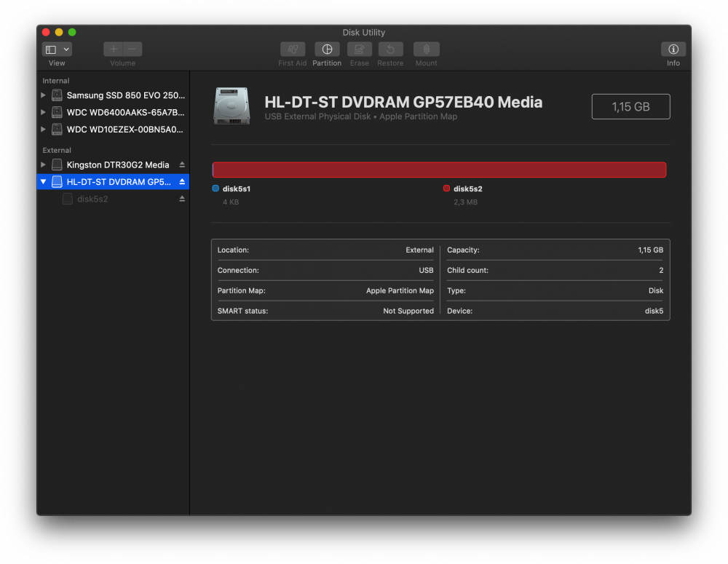Click the WDC WD10EZEX drive icon
The width and height of the screenshot is (728, 564).
coord(57,129)
